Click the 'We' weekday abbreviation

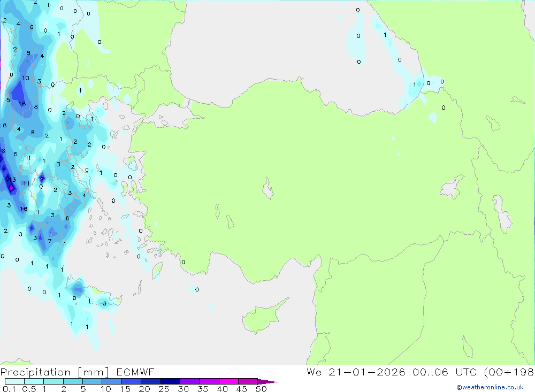314,372
